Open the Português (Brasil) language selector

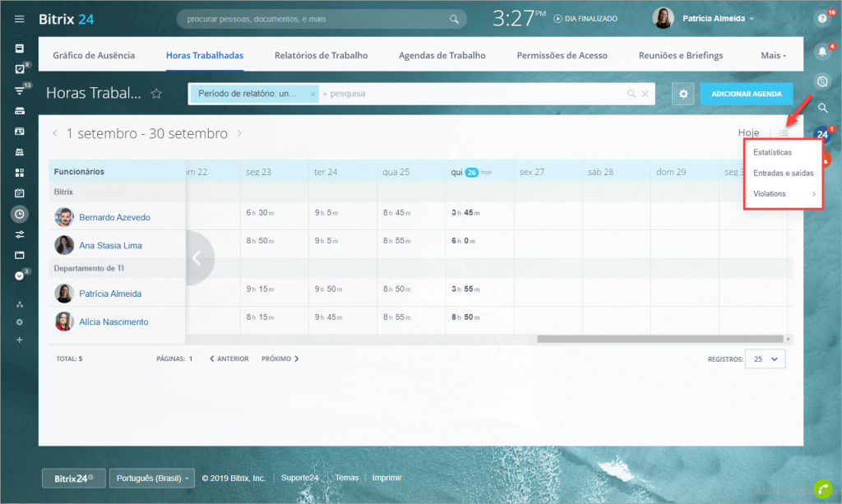point(154,478)
